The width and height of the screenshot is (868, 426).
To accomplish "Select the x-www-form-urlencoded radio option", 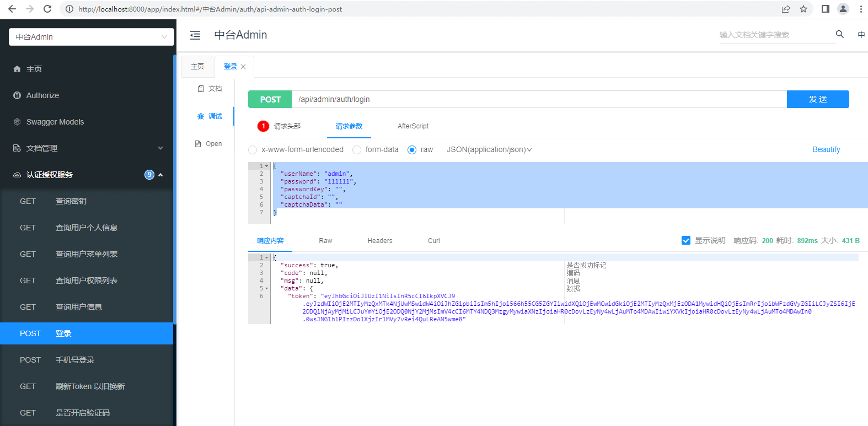I will [x=253, y=150].
